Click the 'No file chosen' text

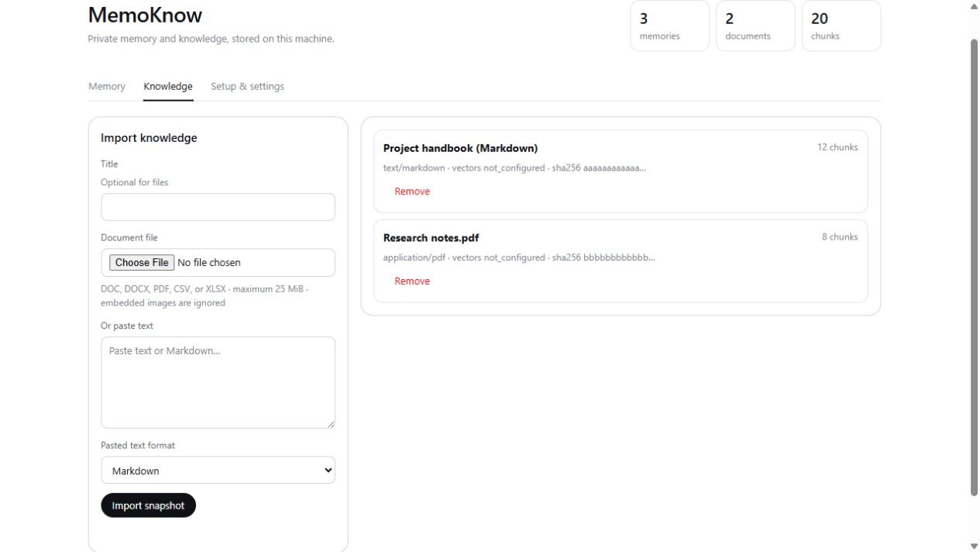tap(209, 263)
